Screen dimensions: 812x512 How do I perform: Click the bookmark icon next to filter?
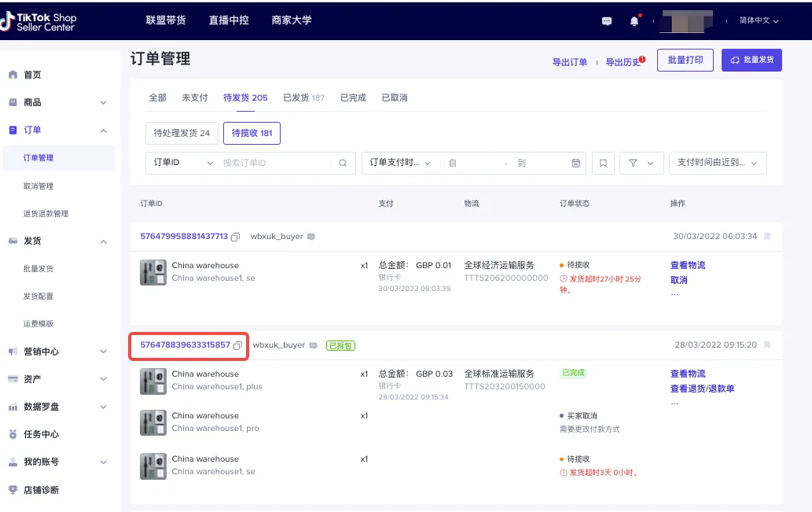pyautogui.click(x=602, y=163)
